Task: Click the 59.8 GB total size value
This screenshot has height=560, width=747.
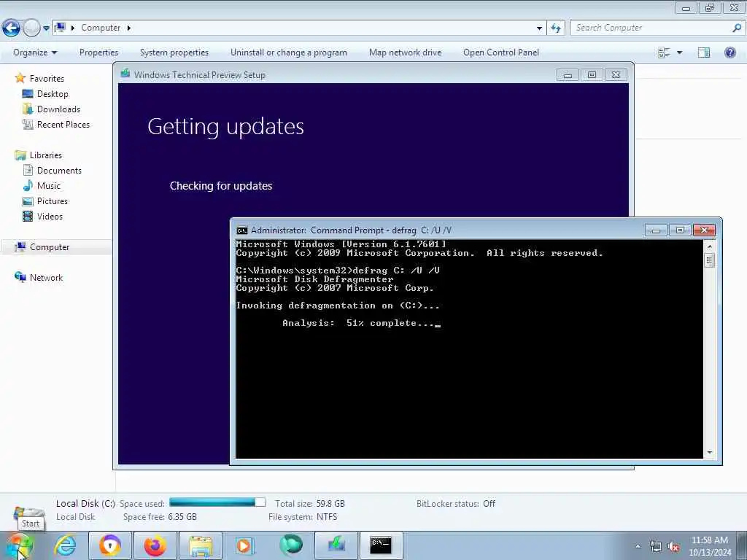Action: tap(330, 504)
